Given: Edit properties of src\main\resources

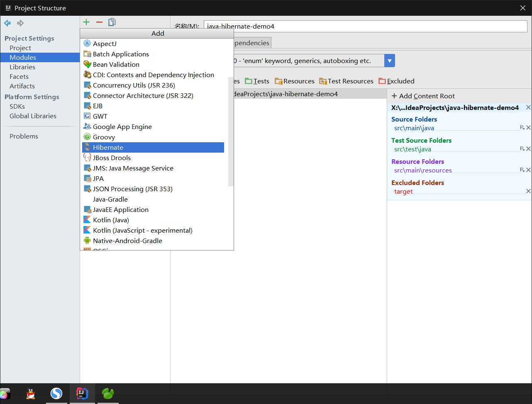Looking at the screenshot, I should pyautogui.click(x=522, y=170).
